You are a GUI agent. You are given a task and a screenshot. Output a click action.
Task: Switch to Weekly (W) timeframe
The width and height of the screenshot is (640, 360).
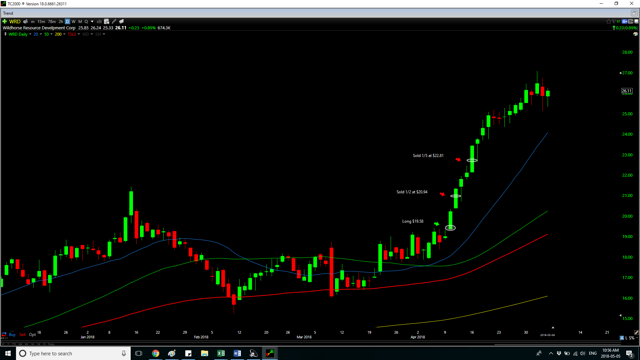click(x=73, y=21)
